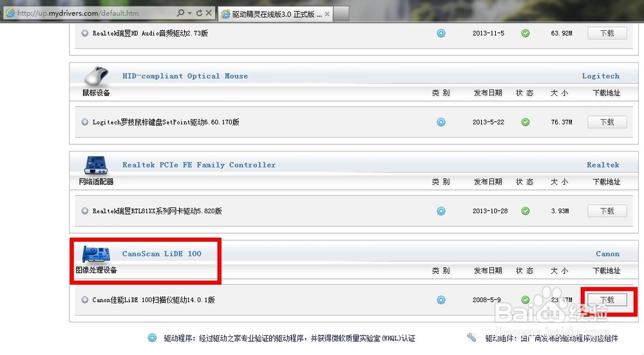Download the Realtek HD Audio 2.73 driver

coord(607,34)
